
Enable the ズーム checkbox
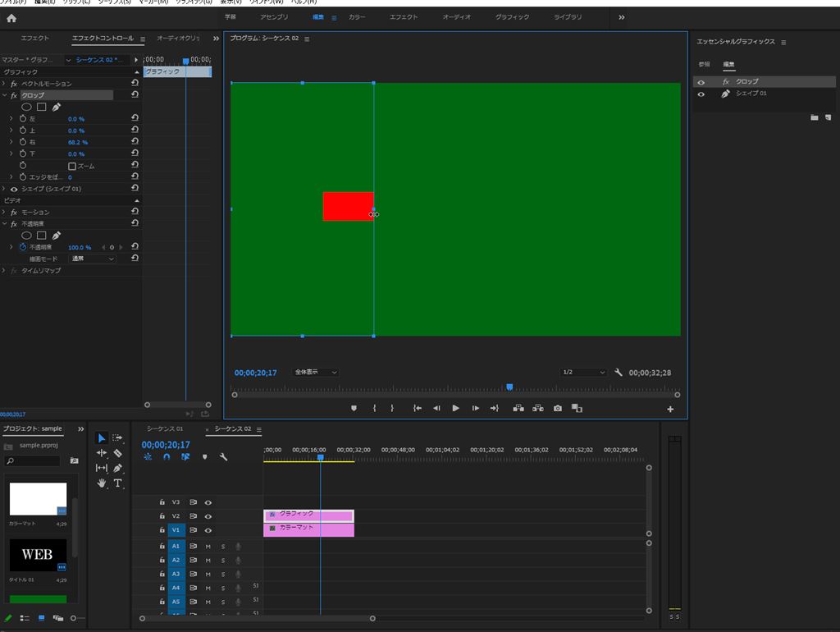click(x=72, y=166)
